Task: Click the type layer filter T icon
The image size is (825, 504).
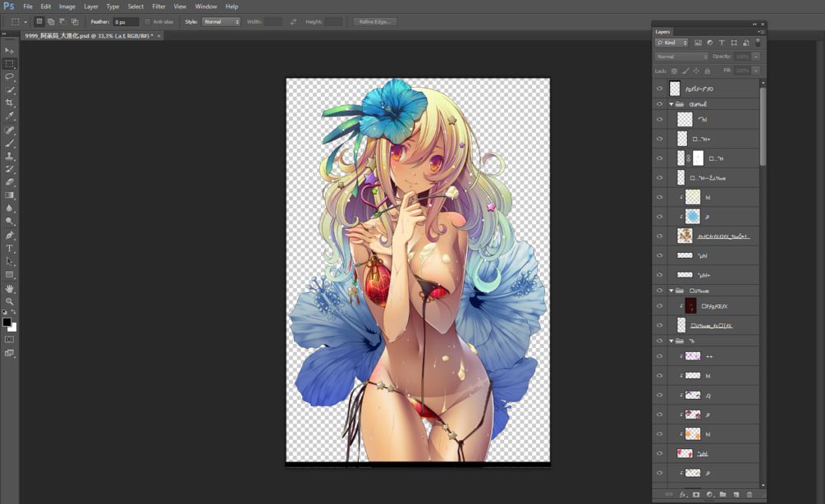Action: tap(722, 43)
